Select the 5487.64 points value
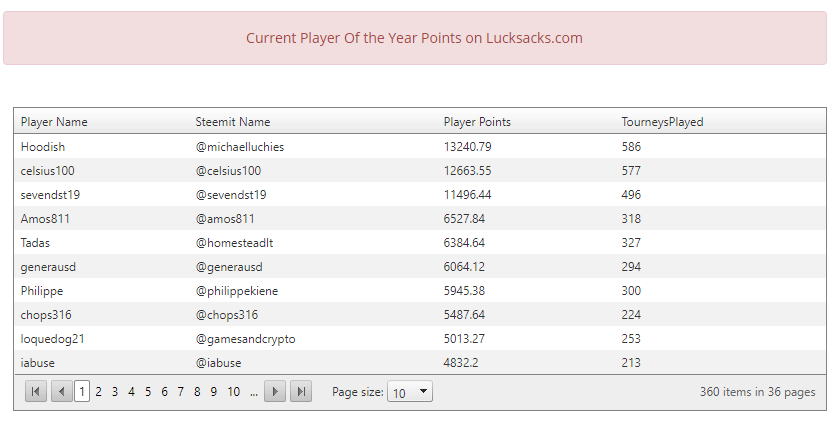Viewport: 836px width, 425px height. click(464, 315)
